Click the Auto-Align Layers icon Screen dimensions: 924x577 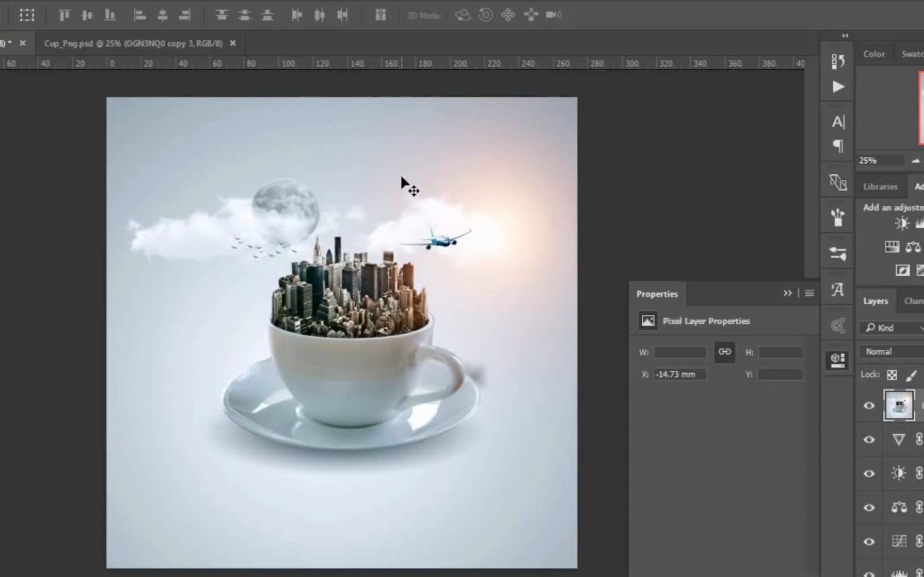380,15
